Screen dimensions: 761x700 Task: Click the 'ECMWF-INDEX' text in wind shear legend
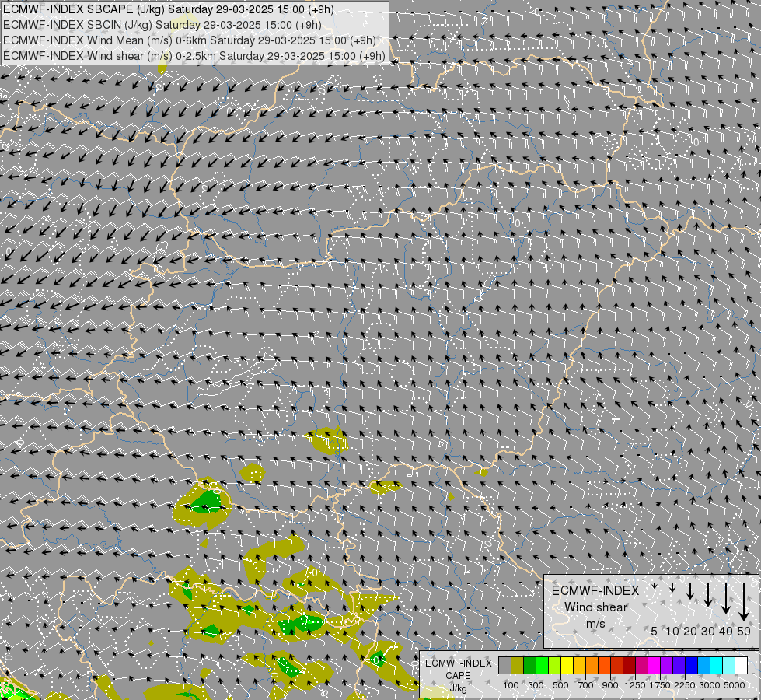tap(595, 590)
